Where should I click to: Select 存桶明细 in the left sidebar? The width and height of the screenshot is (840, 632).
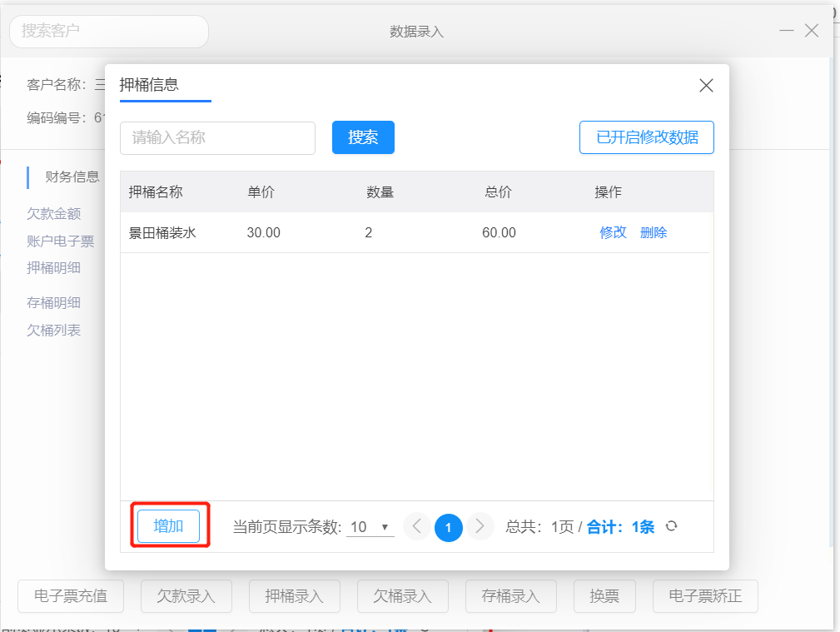[x=53, y=303]
